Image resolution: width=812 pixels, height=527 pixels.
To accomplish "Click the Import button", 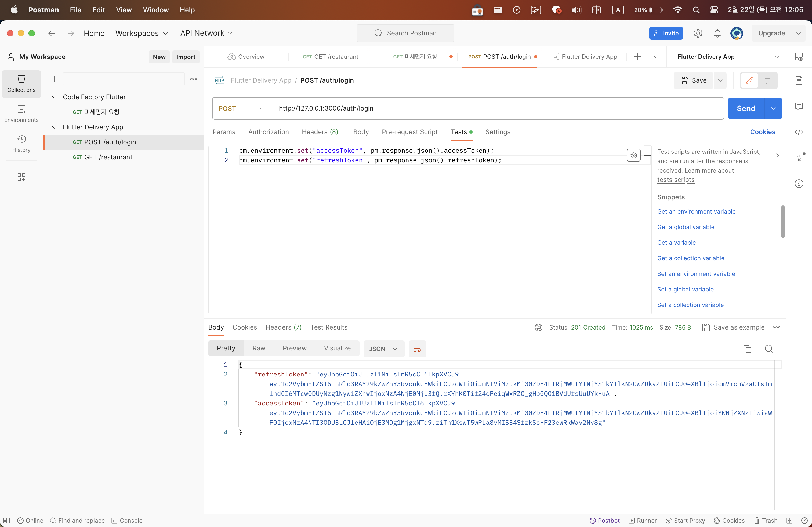I will point(186,57).
